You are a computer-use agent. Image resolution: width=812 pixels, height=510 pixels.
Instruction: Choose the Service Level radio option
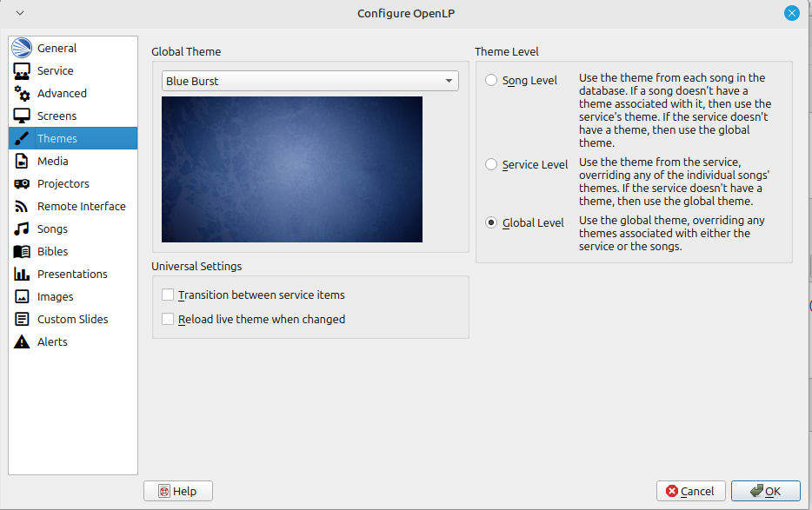click(x=491, y=165)
